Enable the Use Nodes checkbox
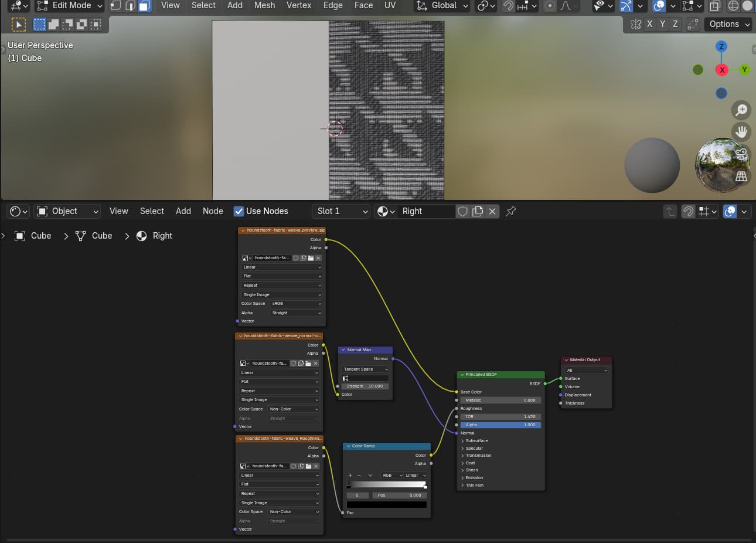The height and width of the screenshot is (543, 756). (239, 211)
